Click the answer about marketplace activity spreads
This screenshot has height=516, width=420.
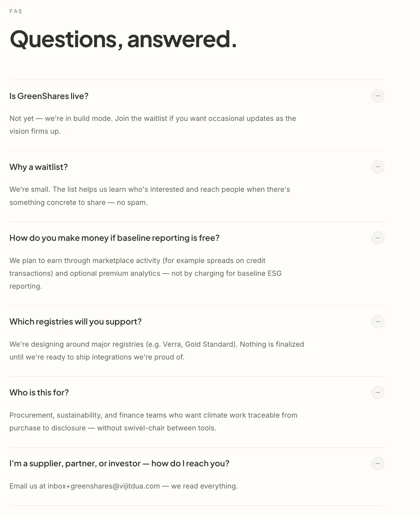[146, 273]
